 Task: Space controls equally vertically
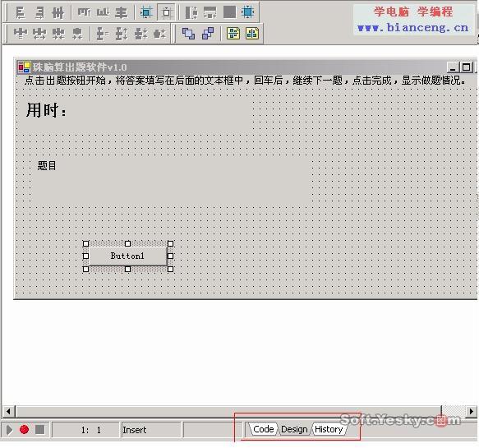click(103, 34)
